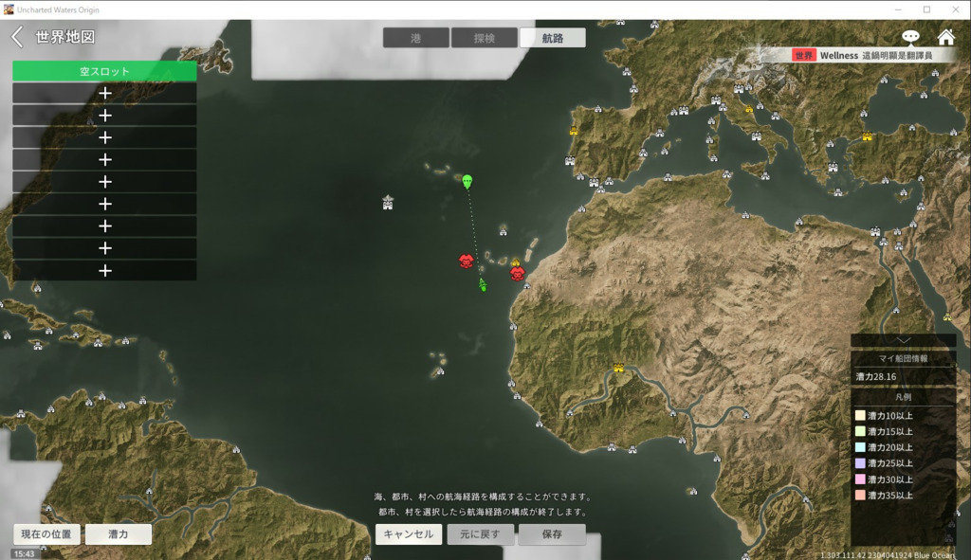Click the yellow city icon inland in West Africa
Viewport: 971px width, 560px height.
coord(618,368)
